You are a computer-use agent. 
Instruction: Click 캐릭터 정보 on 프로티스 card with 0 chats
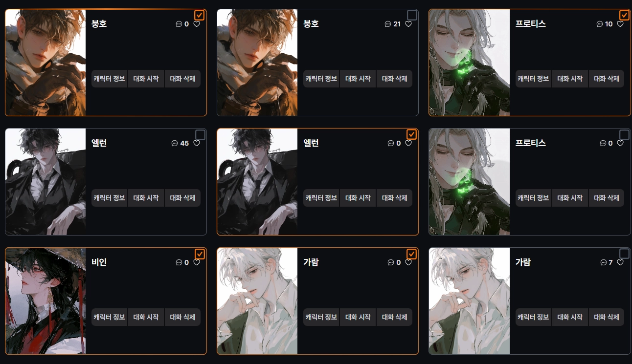534,198
